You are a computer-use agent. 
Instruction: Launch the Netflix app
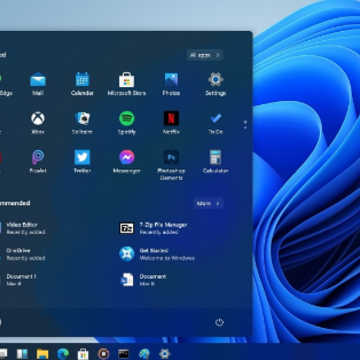tap(171, 123)
